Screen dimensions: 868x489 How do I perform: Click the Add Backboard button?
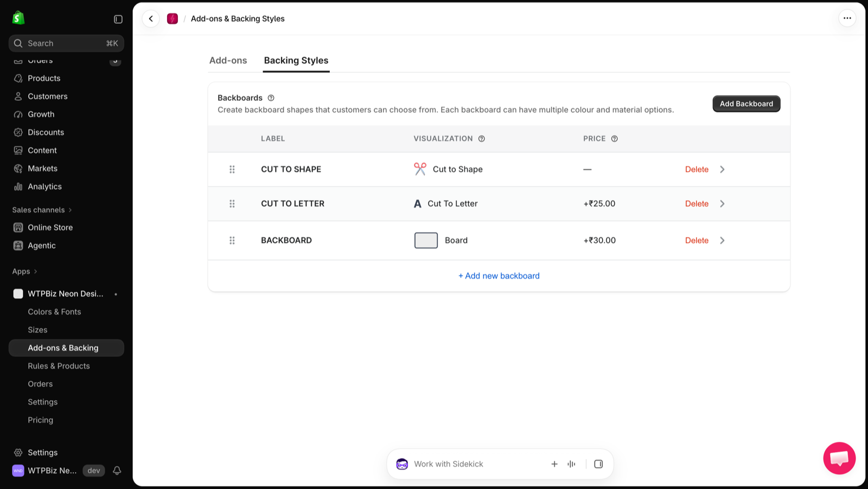tap(746, 104)
